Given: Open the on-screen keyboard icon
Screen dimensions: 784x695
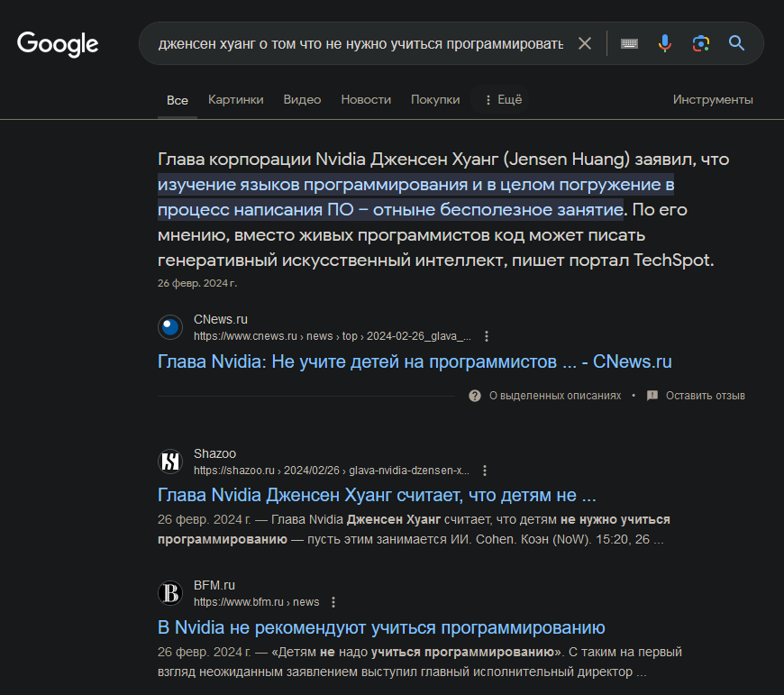Looking at the screenshot, I should (629, 43).
